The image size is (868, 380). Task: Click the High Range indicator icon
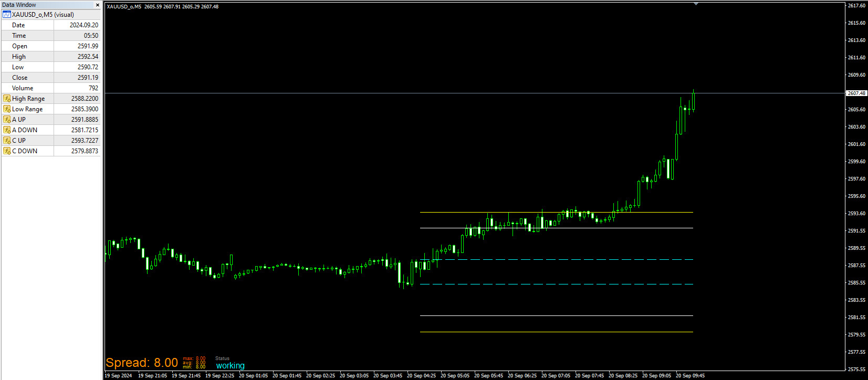click(x=7, y=99)
